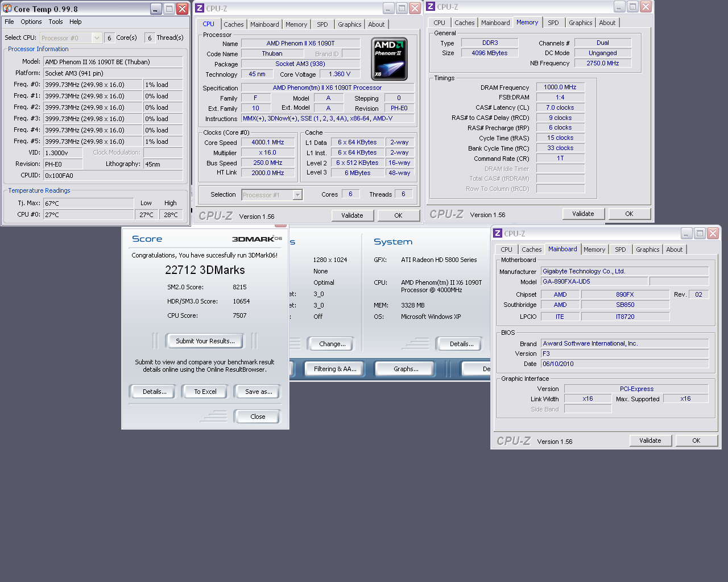Click the CPU-Z icon of the CPU window

coord(200,8)
